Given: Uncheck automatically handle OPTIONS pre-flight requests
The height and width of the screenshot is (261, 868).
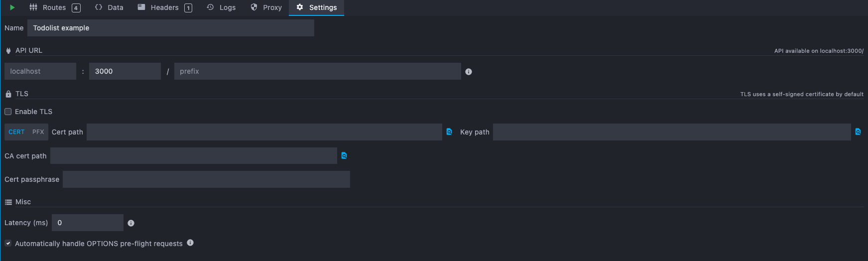Looking at the screenshot, I should 8,244.
